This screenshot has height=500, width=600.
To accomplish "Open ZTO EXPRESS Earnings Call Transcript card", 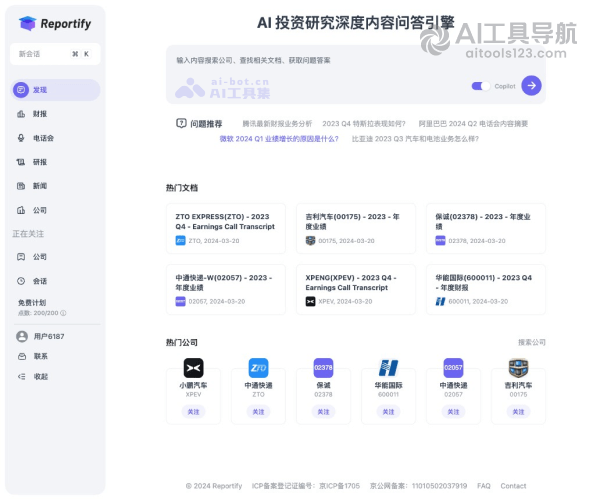I will pyautogui.click(x=226, y=228).
